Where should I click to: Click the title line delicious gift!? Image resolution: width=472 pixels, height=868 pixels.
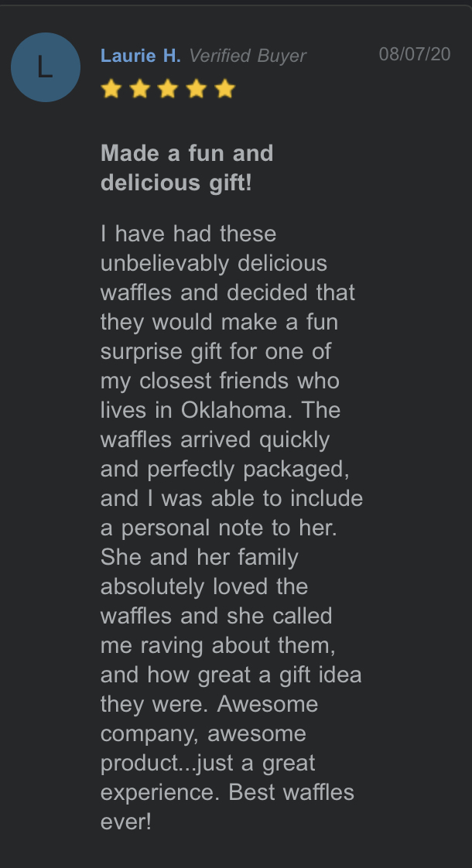pos(176,183)
